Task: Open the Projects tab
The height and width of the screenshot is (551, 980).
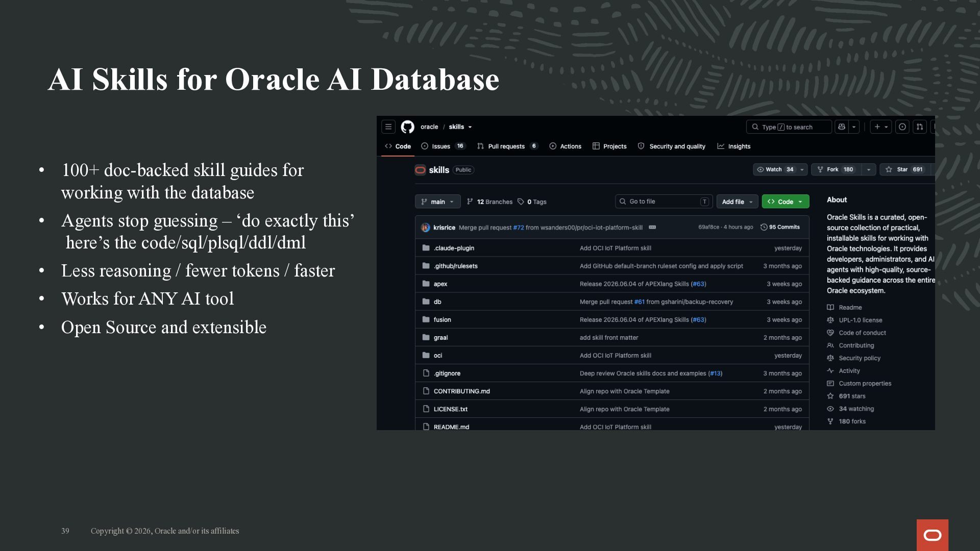Action: pos(609,146)
